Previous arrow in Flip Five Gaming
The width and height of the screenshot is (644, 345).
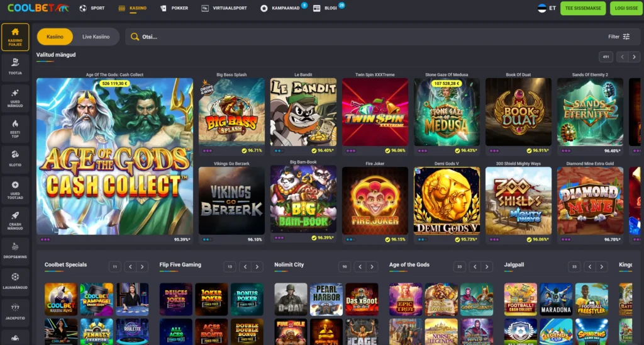pos(245,267)
